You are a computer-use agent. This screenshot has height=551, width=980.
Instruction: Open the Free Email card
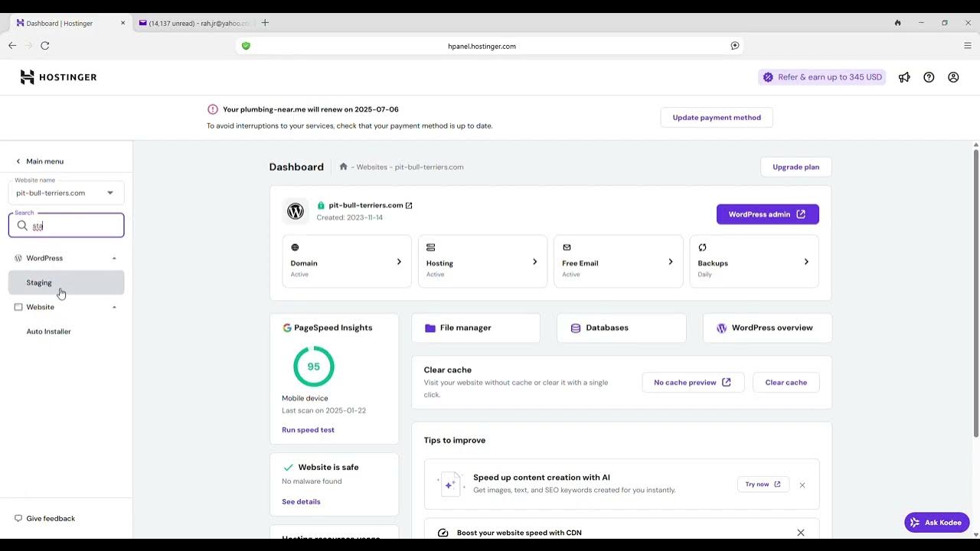(x=619, y=262)
